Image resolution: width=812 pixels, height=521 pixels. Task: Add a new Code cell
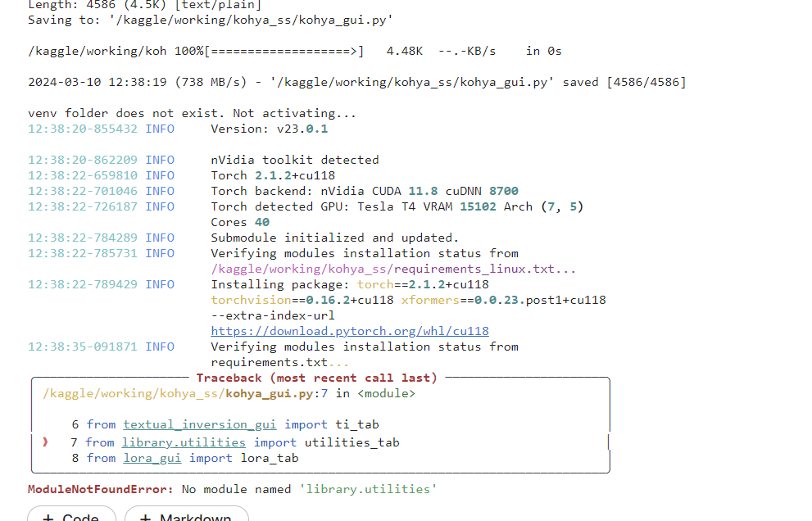[x=71, y=515]
